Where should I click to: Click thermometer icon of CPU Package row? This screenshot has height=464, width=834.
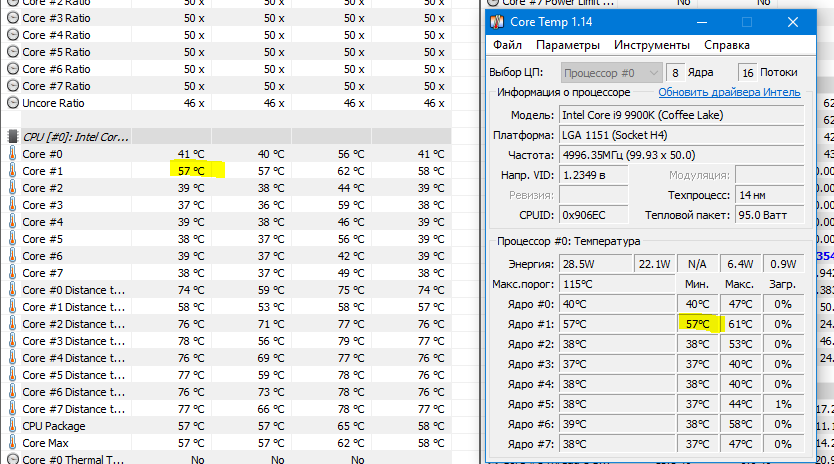(12, 426)
